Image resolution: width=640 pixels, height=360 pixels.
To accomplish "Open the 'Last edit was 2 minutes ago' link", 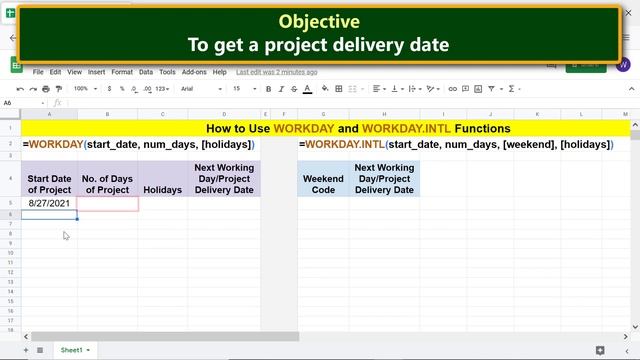I will pyautogui.click(x=276, y=72).
